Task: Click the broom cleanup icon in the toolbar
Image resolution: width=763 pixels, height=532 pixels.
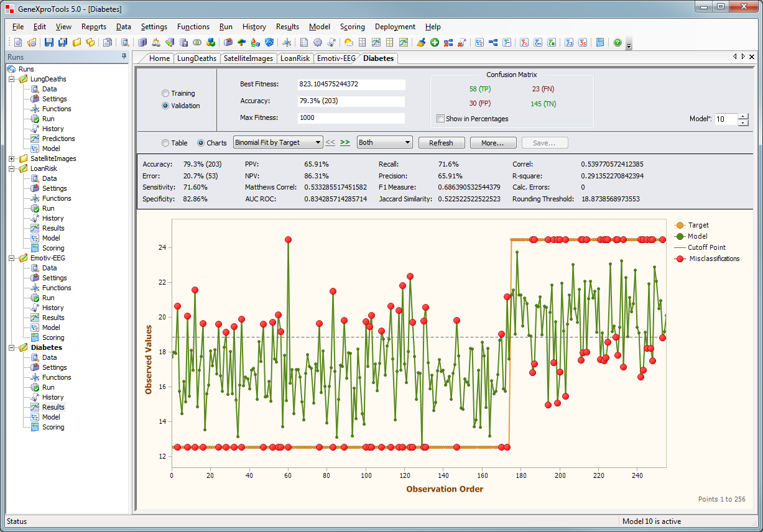Action: click(x=422, y=42)
